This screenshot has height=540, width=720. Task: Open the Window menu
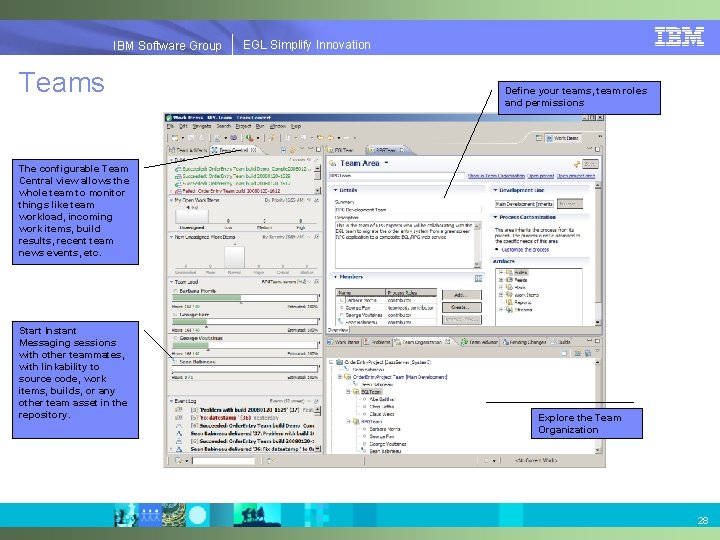coord(278,126)
